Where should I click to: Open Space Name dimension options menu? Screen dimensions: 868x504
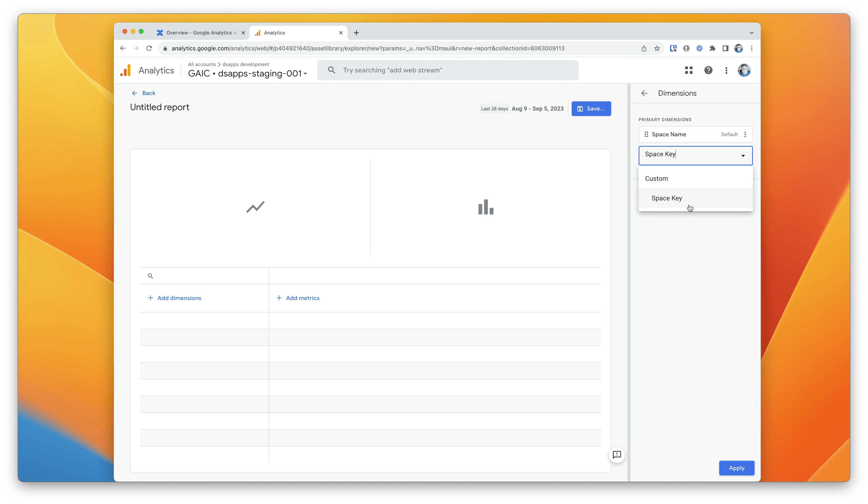click(x=745, y=134)
